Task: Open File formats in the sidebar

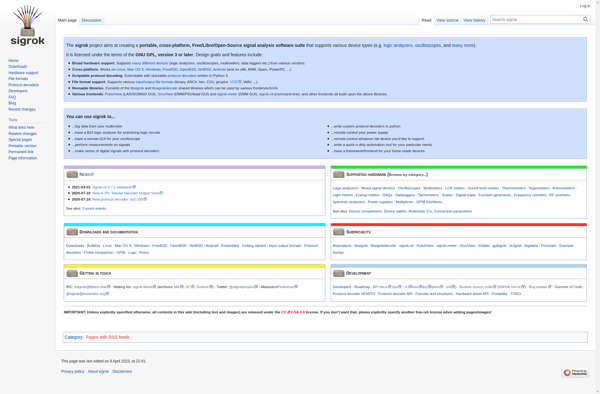Action: [18, 79]
